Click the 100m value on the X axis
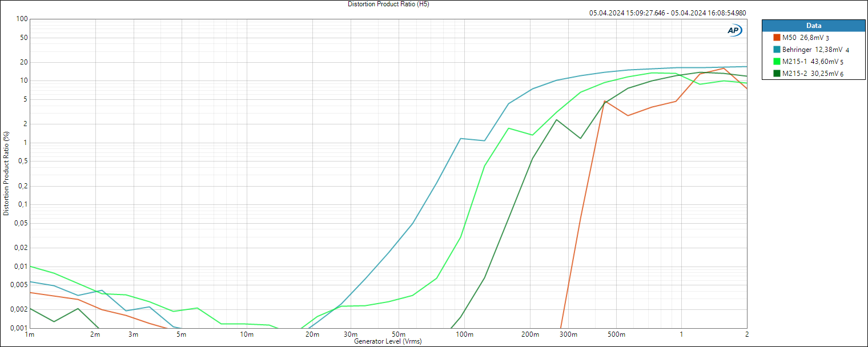 (464, 334)
